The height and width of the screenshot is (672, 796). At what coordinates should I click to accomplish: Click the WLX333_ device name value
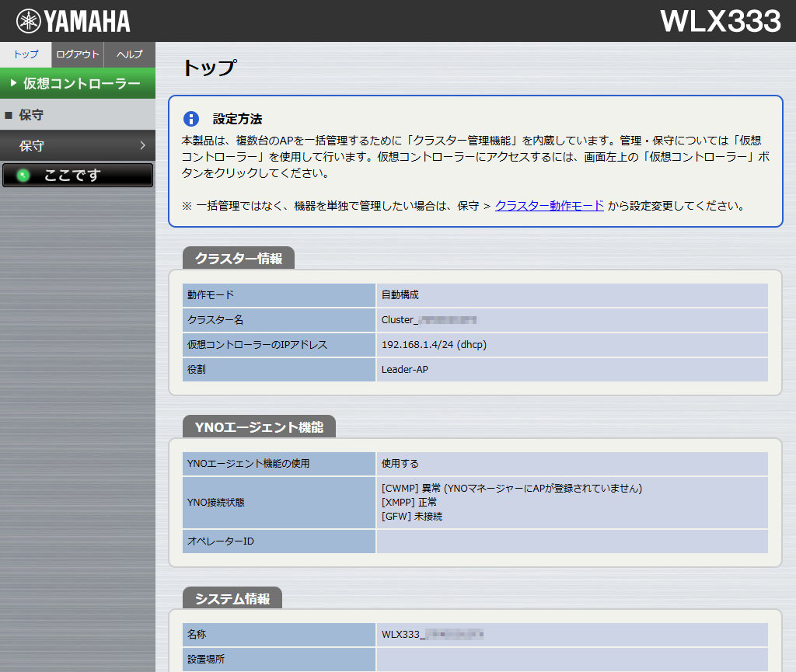point(432,634)
